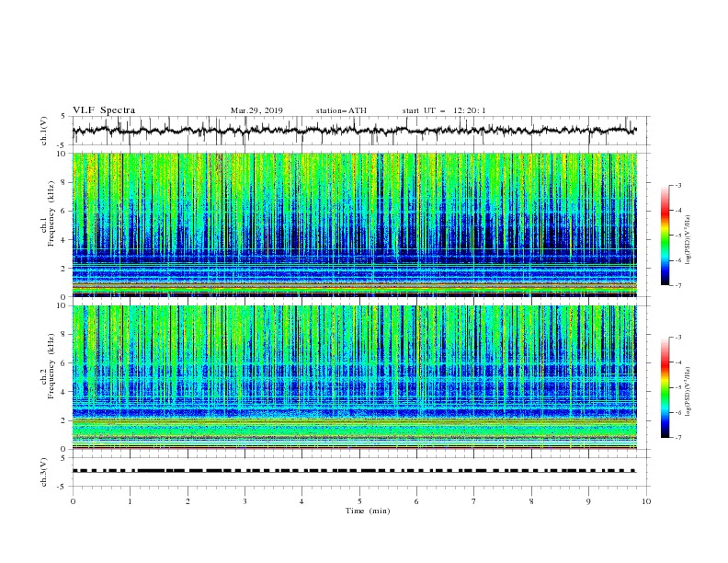The height and width of the screenshot is (563, 728).
Task: Click inside the ch.1 spectrogram panel
Action: [354, 224]
